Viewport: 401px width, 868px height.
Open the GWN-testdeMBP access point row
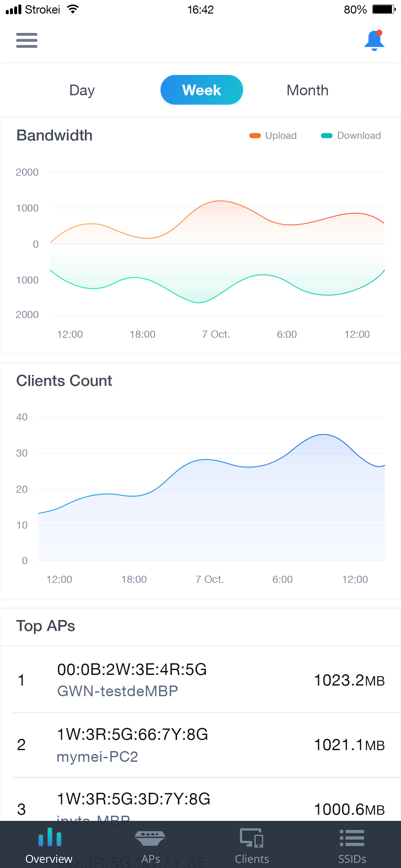200,680
